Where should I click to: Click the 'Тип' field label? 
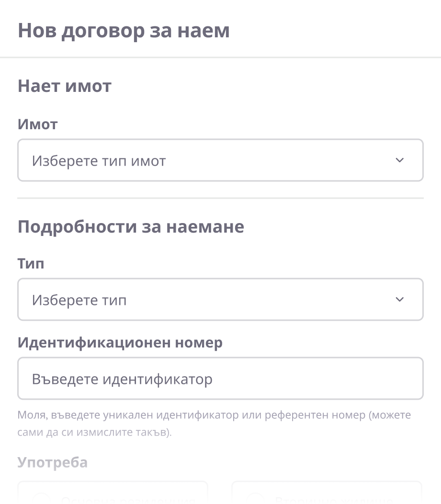click(31, 263)
